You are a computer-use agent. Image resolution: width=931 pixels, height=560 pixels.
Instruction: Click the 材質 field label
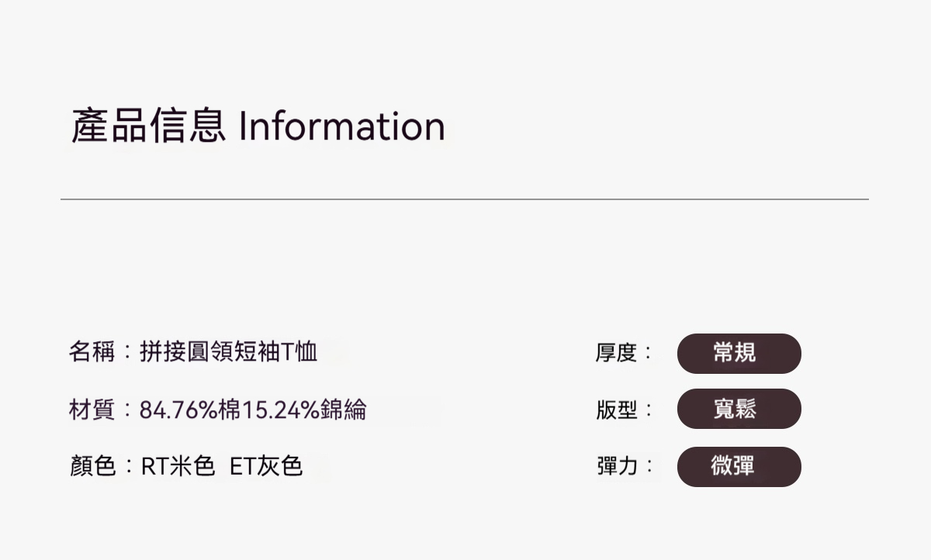pos(92,409)
